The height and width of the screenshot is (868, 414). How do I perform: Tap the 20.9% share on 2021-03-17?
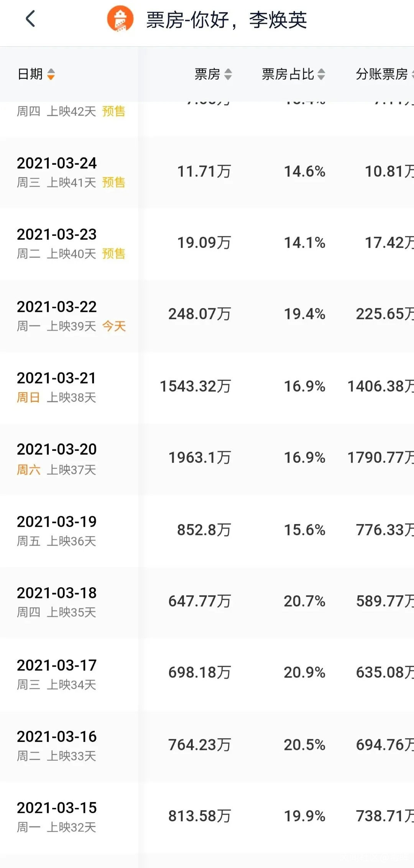point(304,673)
